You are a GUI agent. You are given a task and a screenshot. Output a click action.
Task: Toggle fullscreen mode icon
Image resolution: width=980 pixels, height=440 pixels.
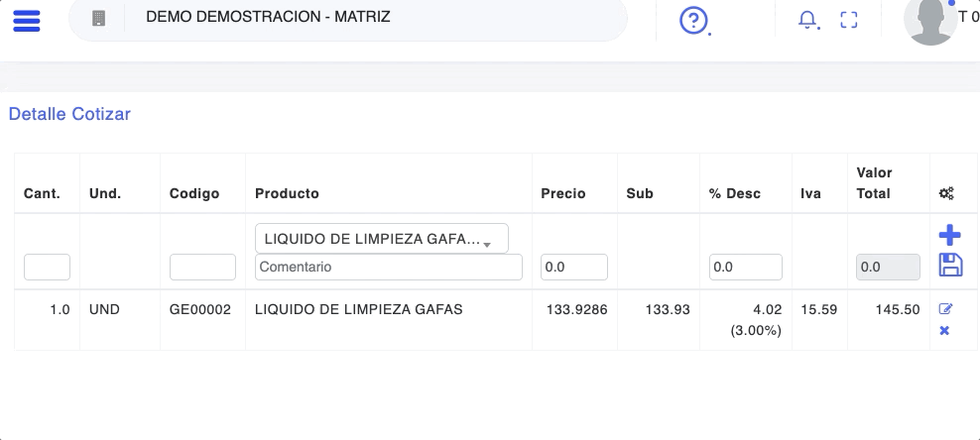click(x=848, y=20)
